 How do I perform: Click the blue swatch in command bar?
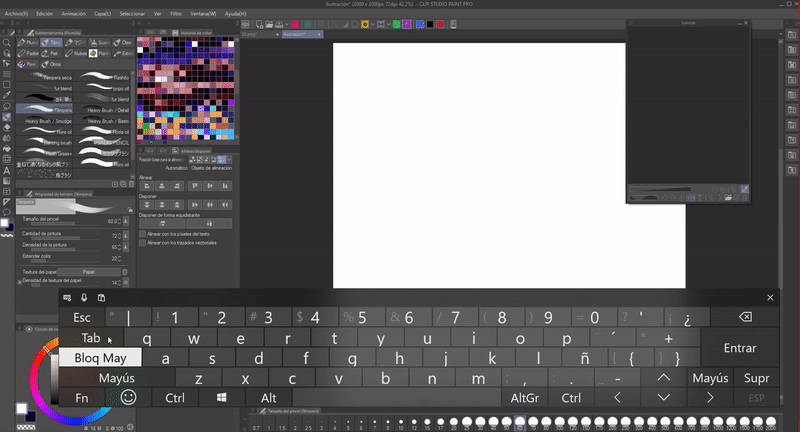tap(420, 24)
